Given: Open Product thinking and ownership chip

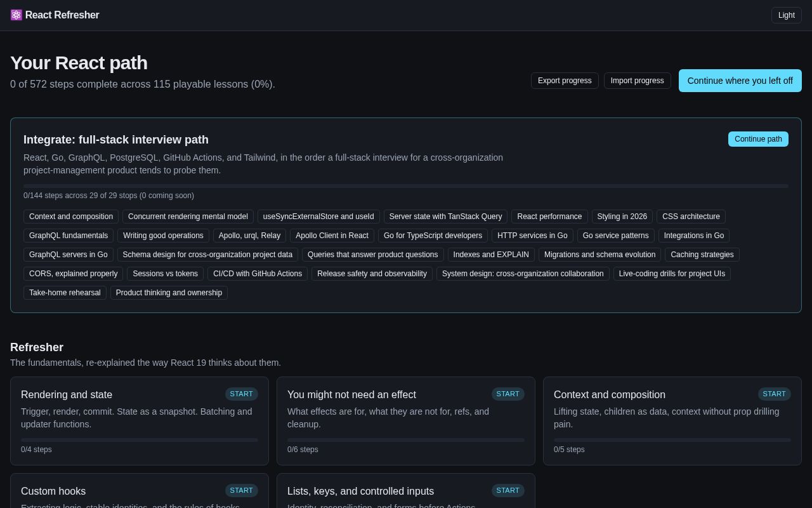Looking at the screenshot, I should point(169,293).
